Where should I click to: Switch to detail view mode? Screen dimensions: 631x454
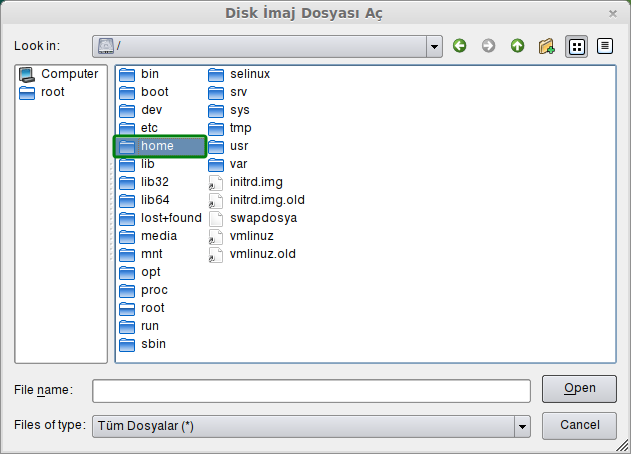[605, 46]
